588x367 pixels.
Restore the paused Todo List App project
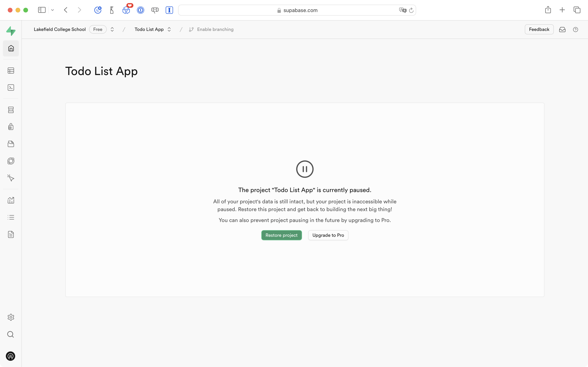[x=281, y=235]
